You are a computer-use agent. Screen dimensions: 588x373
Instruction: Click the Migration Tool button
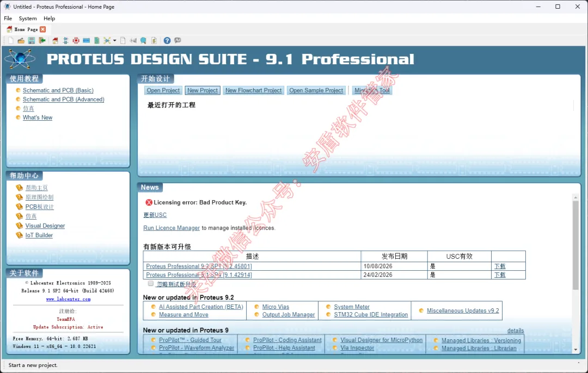pyautogui.click(x=372, y=90)
